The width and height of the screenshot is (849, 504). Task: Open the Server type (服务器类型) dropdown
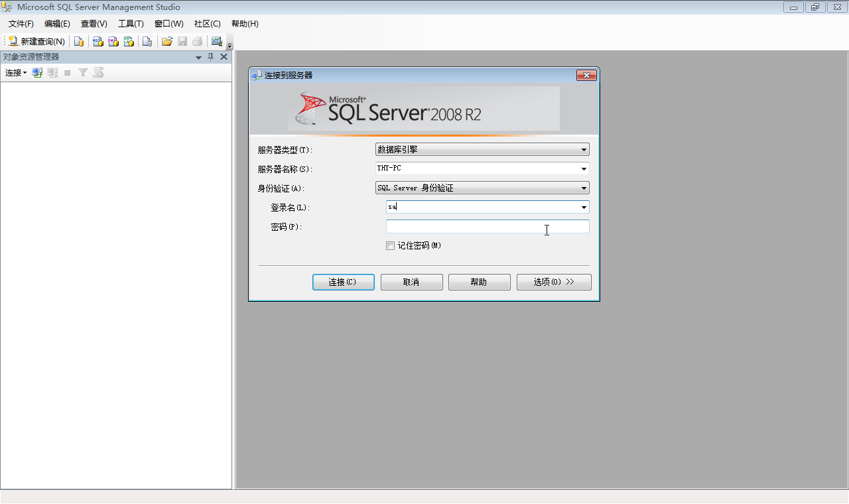pos(482,150)
